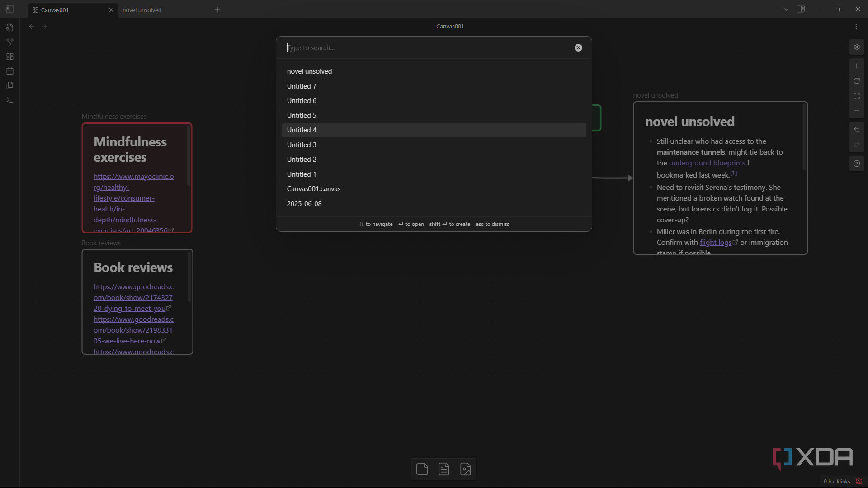Close the Canvas001 tab
Viewport: 868px width, 488px height.
111,10
